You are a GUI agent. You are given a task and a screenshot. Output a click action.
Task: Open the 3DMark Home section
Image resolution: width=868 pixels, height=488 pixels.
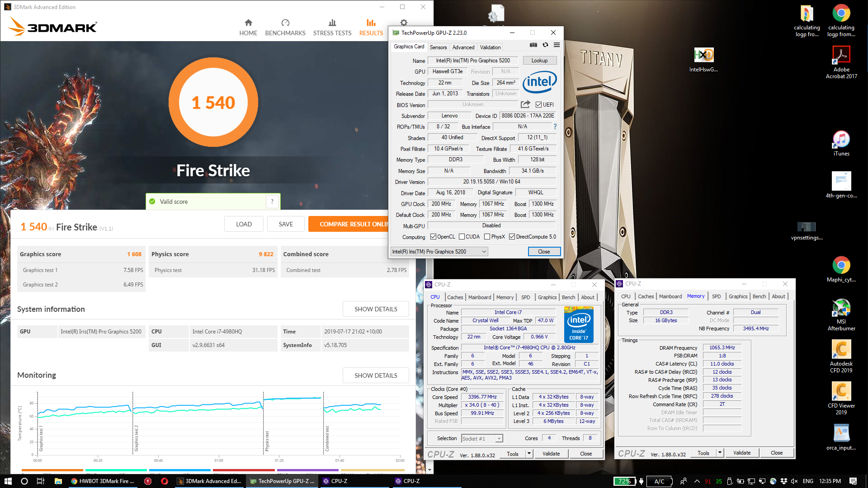(x=248, y=28)
